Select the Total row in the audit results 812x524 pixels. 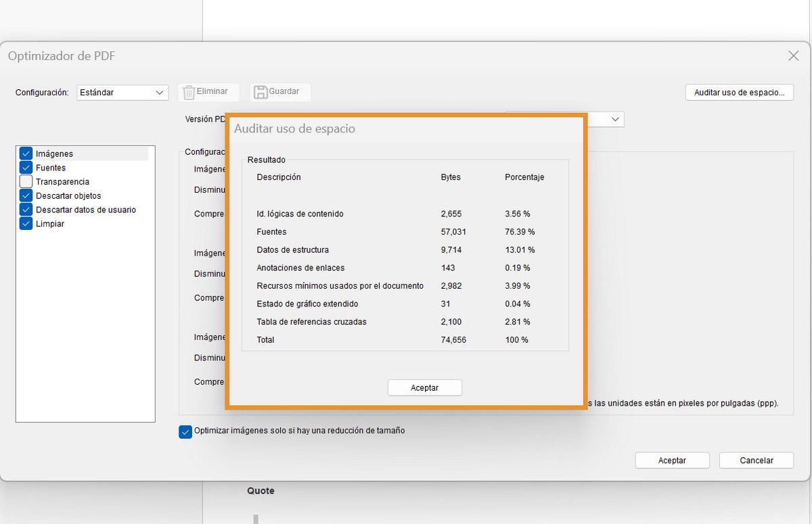pos(338,340)
